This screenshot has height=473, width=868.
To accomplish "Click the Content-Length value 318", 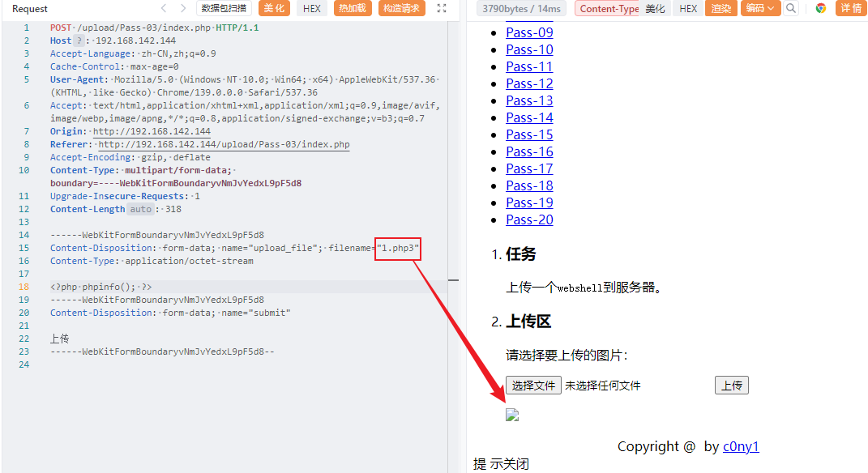I will [173, 209].
